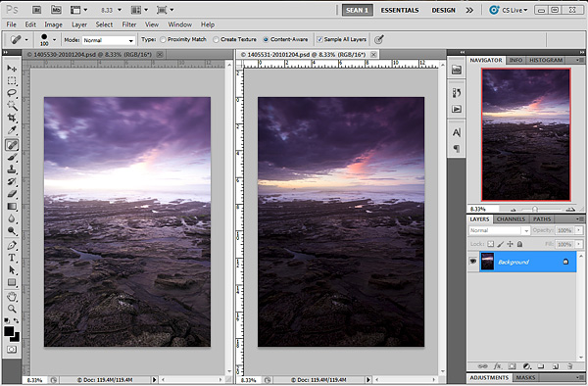Screen dimensions: 588x386
Task: Click the Navigator zoom percentage field
Action: (x=484, y=209)
